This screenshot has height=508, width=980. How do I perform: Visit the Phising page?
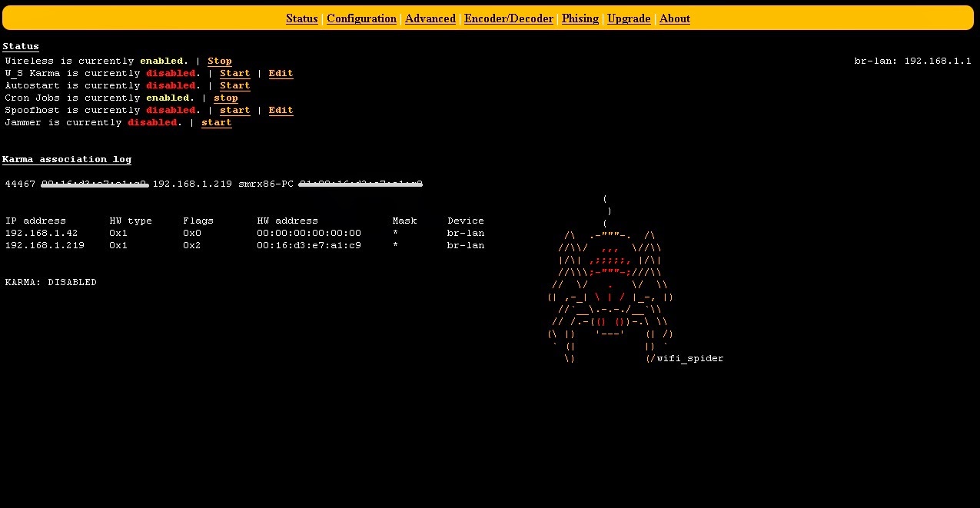click(580, 18)
